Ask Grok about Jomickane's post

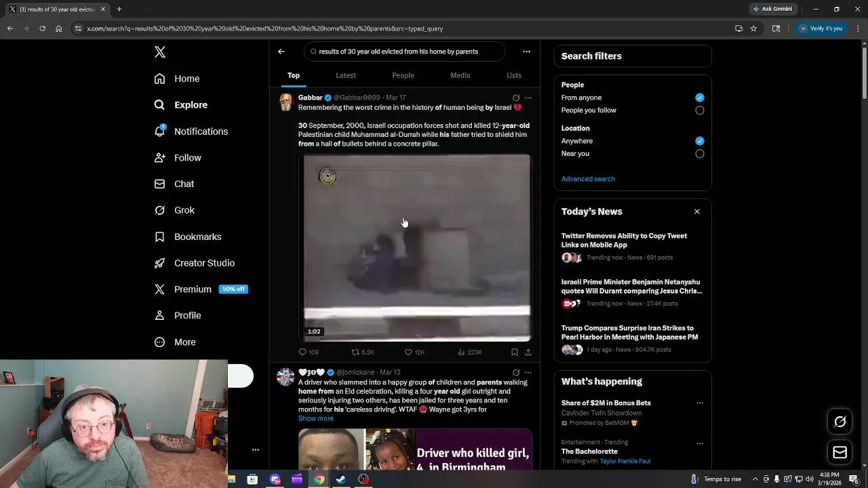(x=516, y=372)
